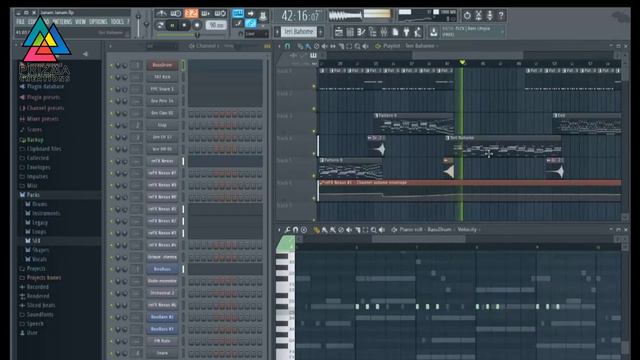Open the Piano roll window menu arrow
Screen dimensions: 640x360
coord(280,230)
